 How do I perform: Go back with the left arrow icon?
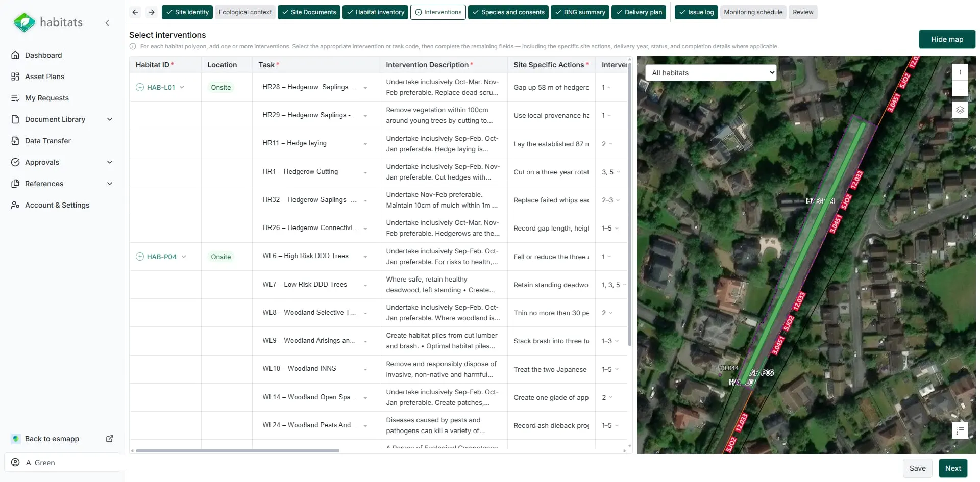[x=135, y=12]
